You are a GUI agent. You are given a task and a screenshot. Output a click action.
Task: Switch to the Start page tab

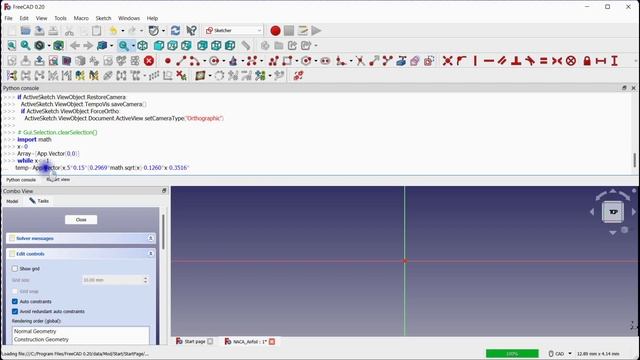(194, 341)
